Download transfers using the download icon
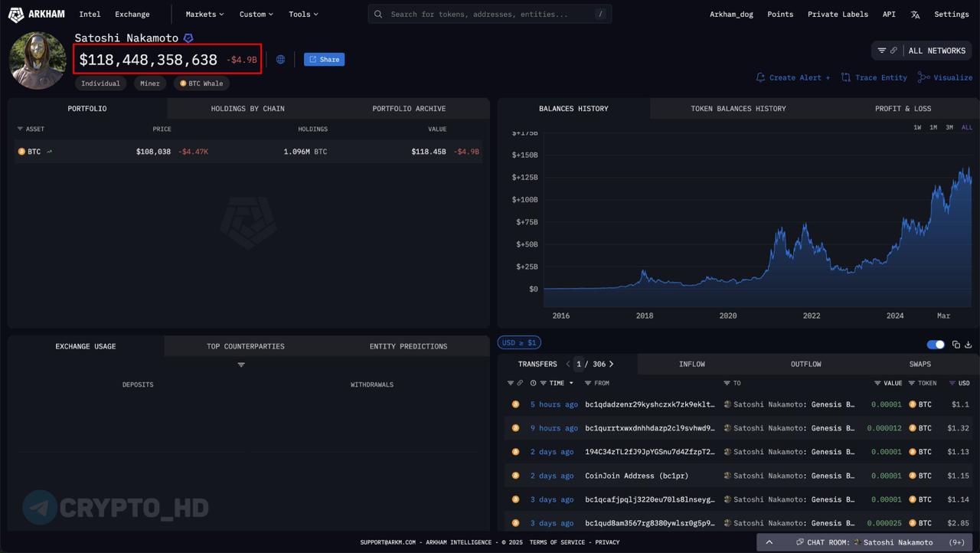The height and width of the screenshot is (553, 980). (969, 345)
